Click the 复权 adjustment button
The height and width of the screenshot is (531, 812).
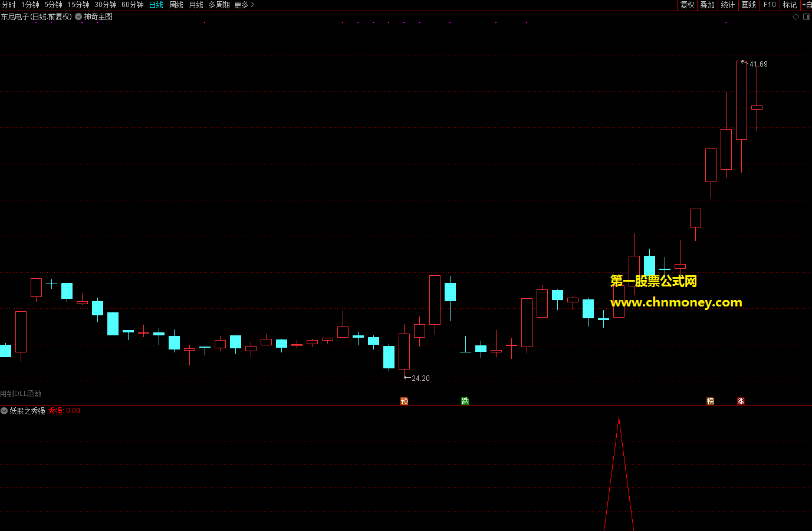[x=687, y=5]
